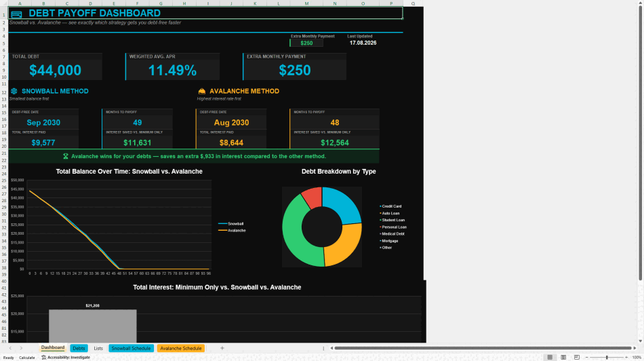The height and width of the screenshot is (361, 644).
Task: Select the column A header
Action: tap(20, 3)
